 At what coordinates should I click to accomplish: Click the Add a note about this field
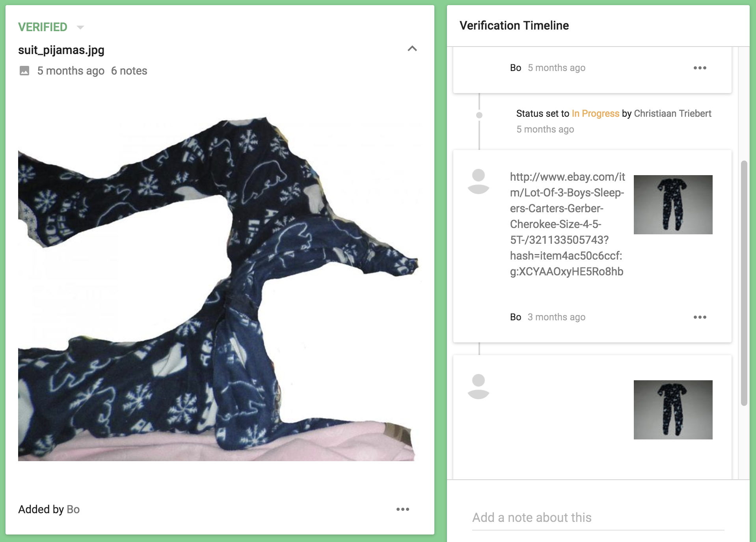pyautogui.click(x=598, y=518)
